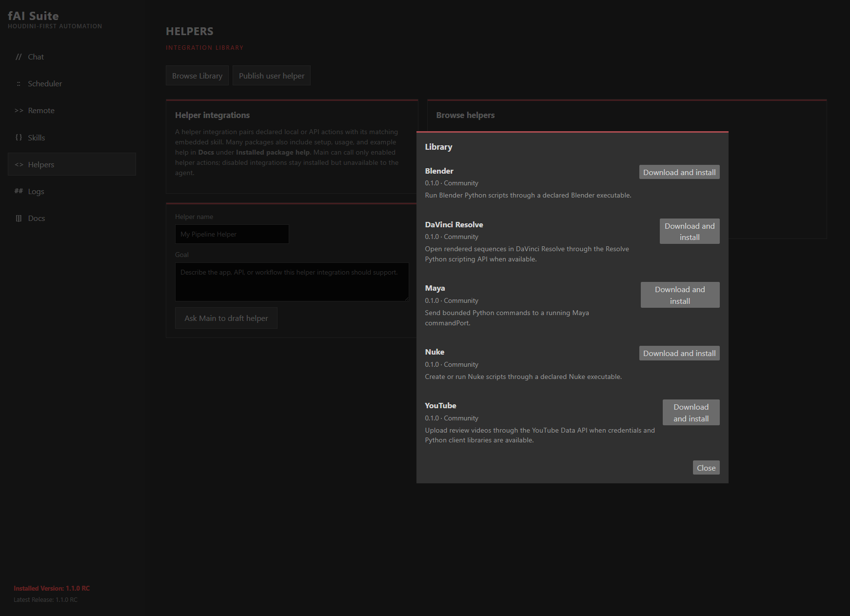
Task: Open Chat from the sidebar
Action: point(72,57)
